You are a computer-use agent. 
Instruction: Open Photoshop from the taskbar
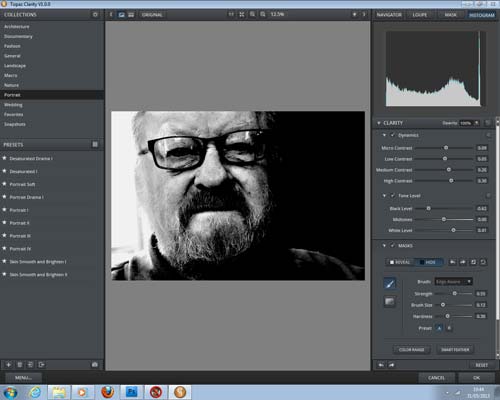point(132,392)
